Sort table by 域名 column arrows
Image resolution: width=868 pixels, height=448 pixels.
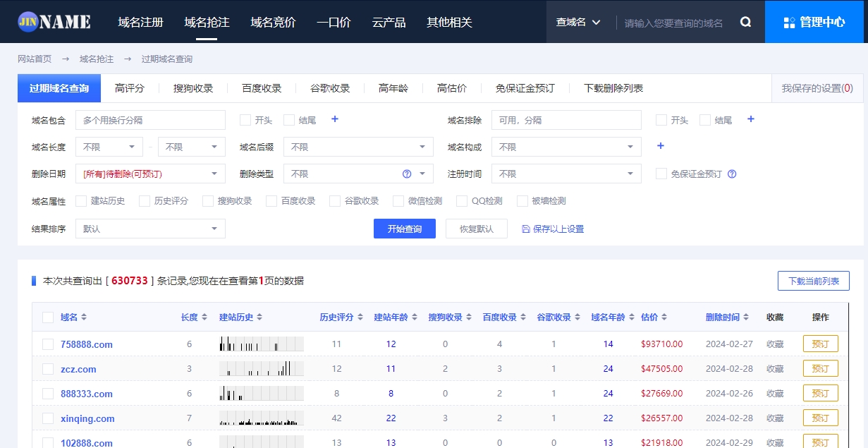click(x=84, y=317)
